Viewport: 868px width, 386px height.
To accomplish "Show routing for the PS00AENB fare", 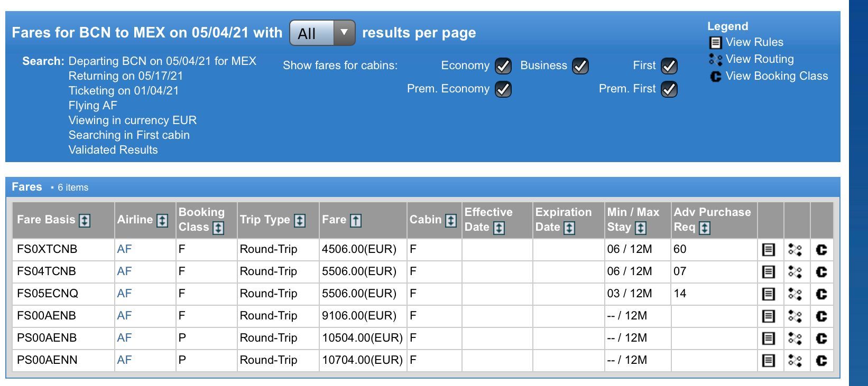I will 795,338.
